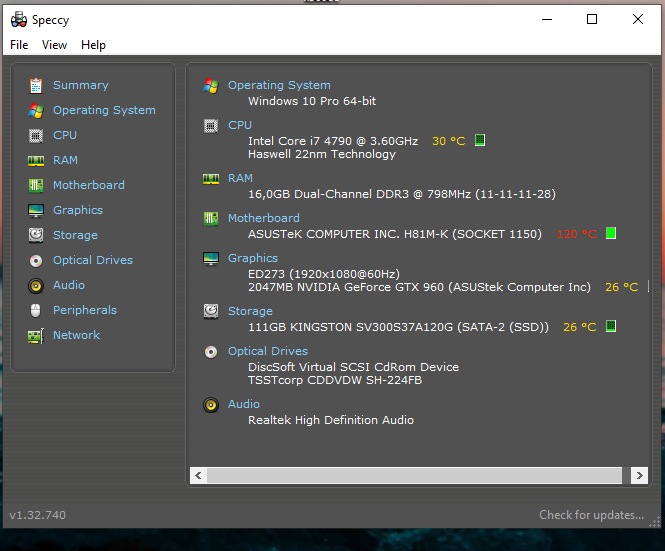Open the CPU section heading link
The height and width of the screenshot is (551, 665).
[x=240, y=125]
